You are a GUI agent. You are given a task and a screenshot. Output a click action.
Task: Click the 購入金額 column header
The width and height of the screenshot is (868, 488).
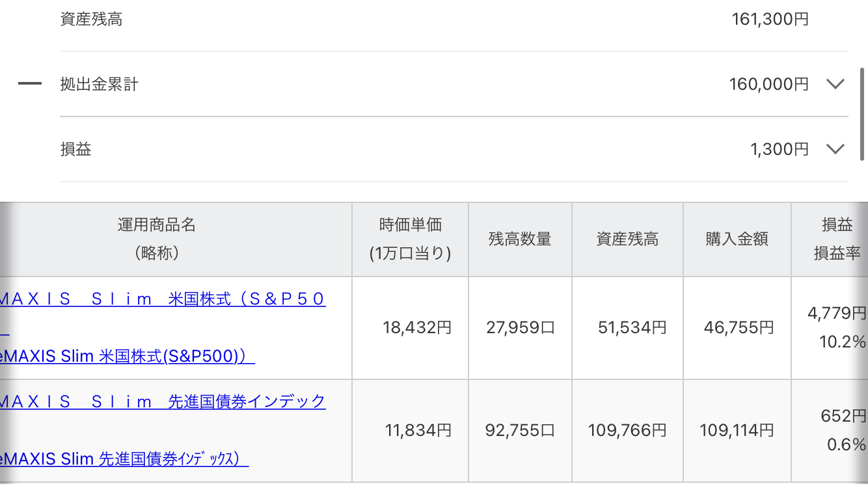click(x=737, y=239)
